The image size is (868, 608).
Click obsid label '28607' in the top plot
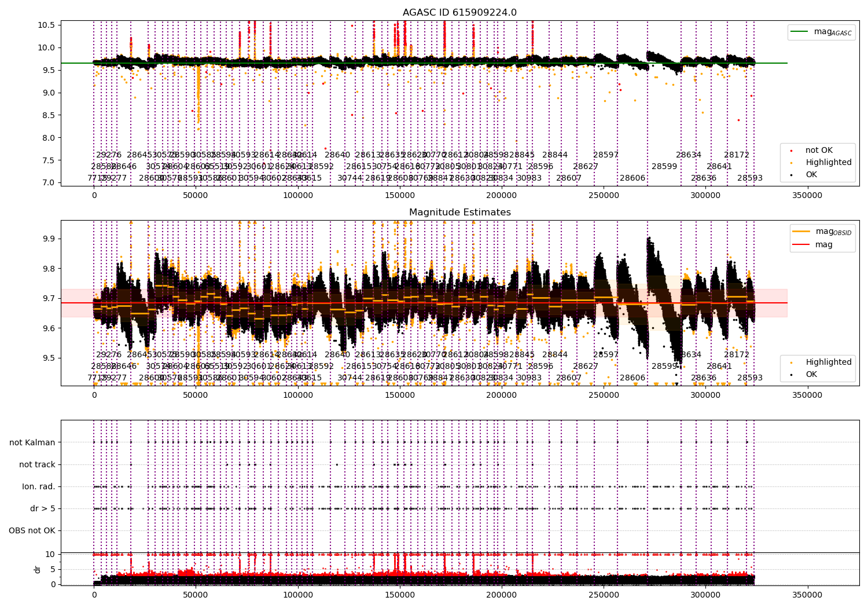coord(569,178)
